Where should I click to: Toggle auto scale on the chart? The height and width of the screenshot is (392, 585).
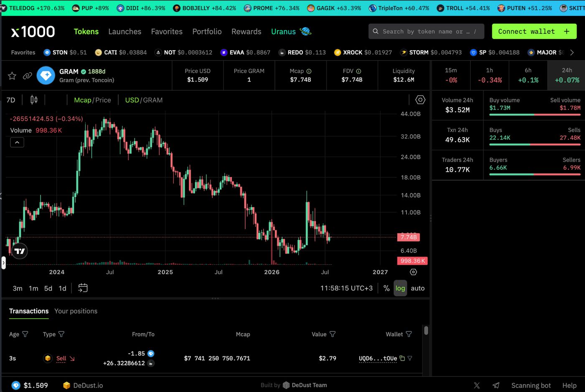417,288
